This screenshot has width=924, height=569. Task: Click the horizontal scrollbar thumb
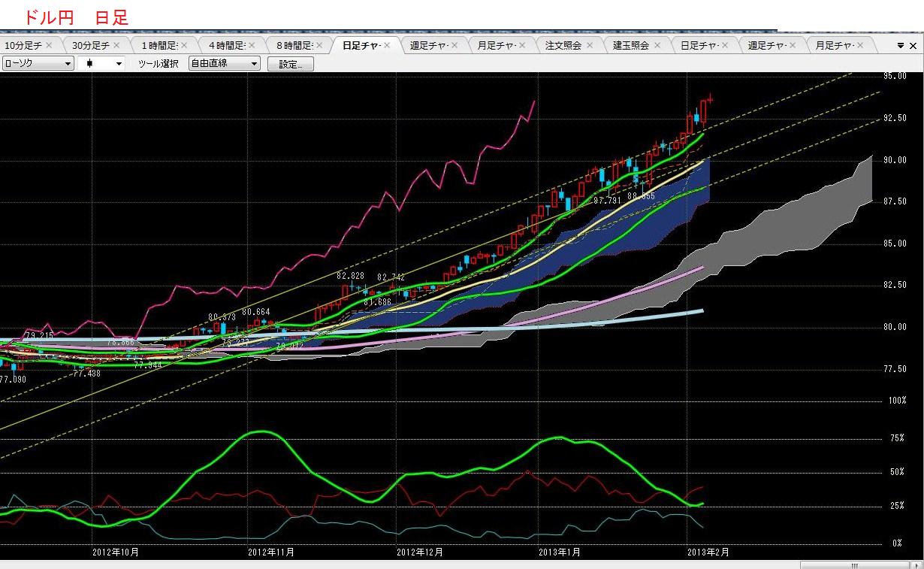[854, 564]
